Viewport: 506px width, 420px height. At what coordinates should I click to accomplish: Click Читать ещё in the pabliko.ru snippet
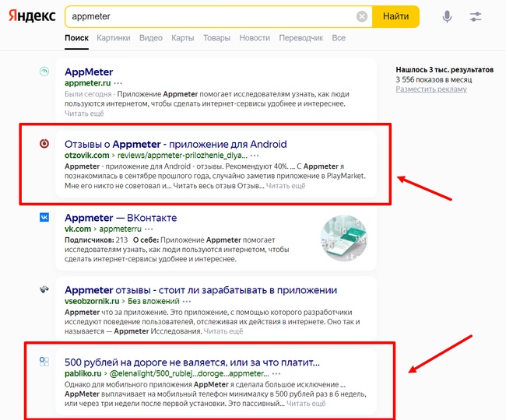[x=306, y=404]
